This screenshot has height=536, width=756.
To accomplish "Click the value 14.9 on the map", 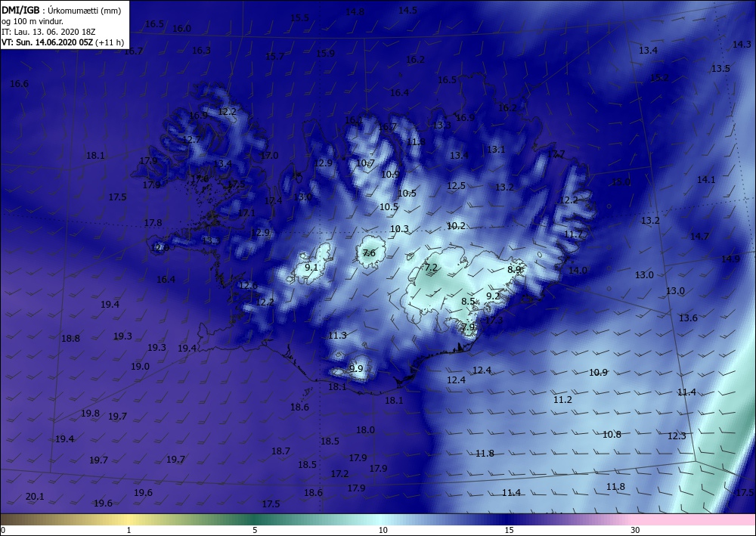I will (x=730, y=259).
